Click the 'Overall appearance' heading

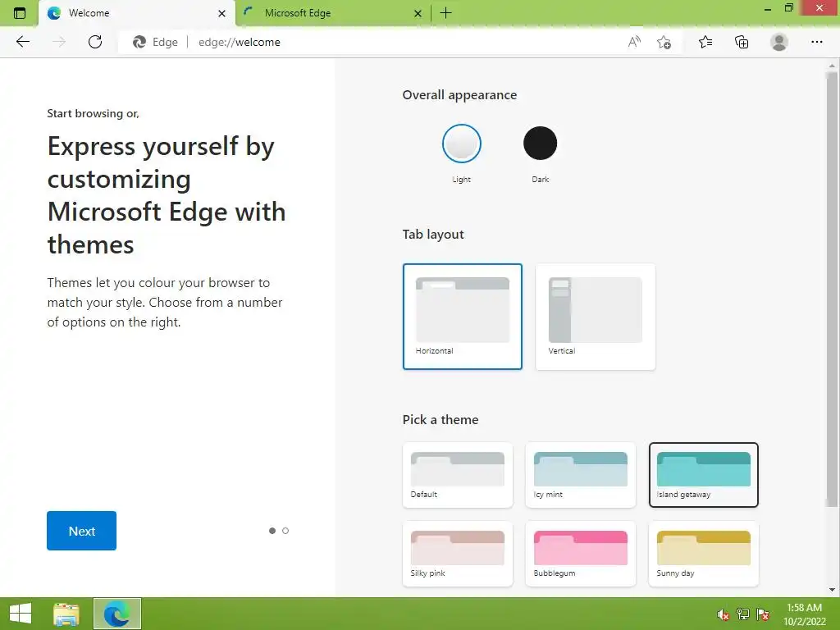click(x=459, y=95)
